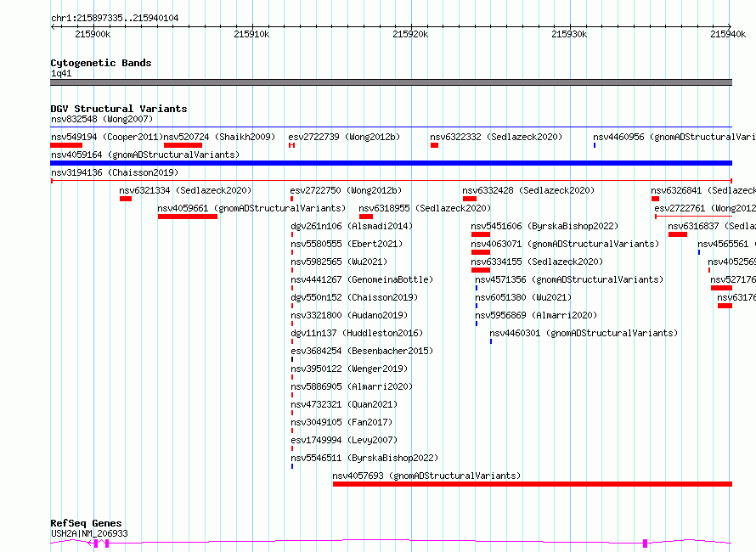Click the chr1:215897335..215940104 coordinate label
This screenshot has width=756, height=552.
[115, 18]
